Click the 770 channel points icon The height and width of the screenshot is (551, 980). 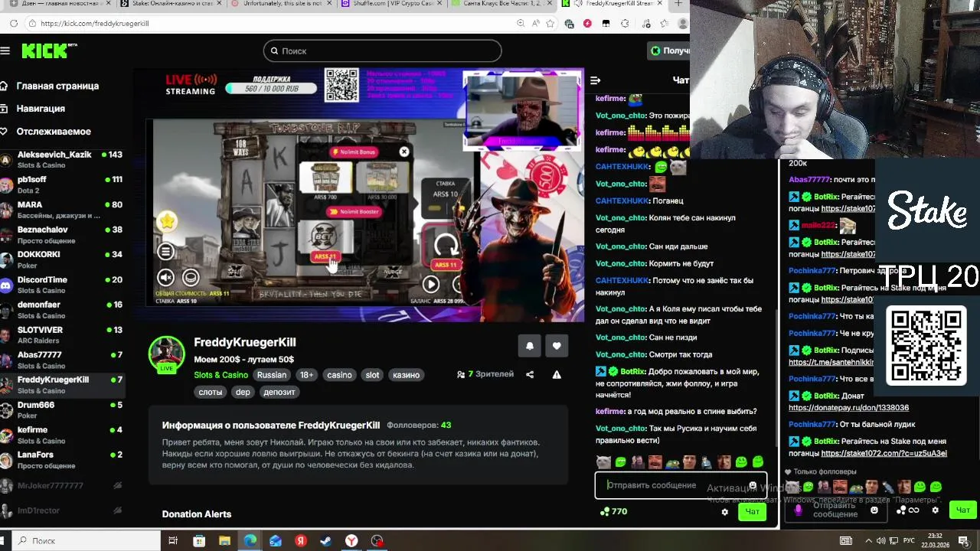pos(605,511)
